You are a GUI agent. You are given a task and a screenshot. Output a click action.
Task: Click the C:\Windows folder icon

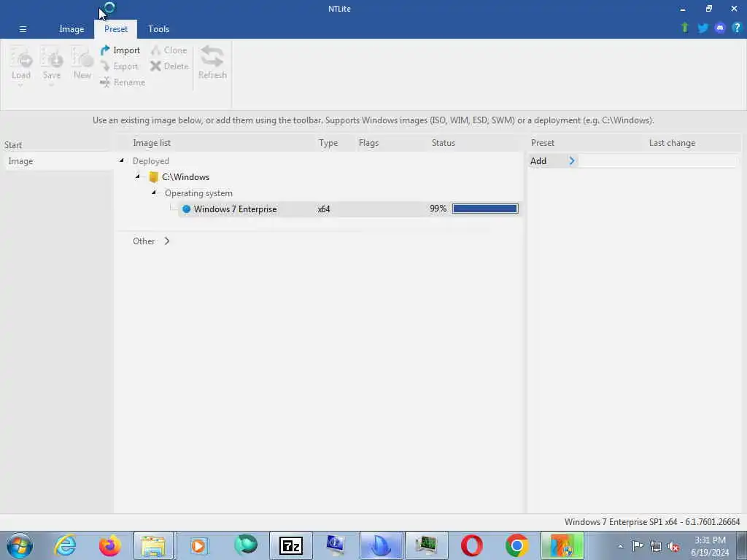click(153, 177)
